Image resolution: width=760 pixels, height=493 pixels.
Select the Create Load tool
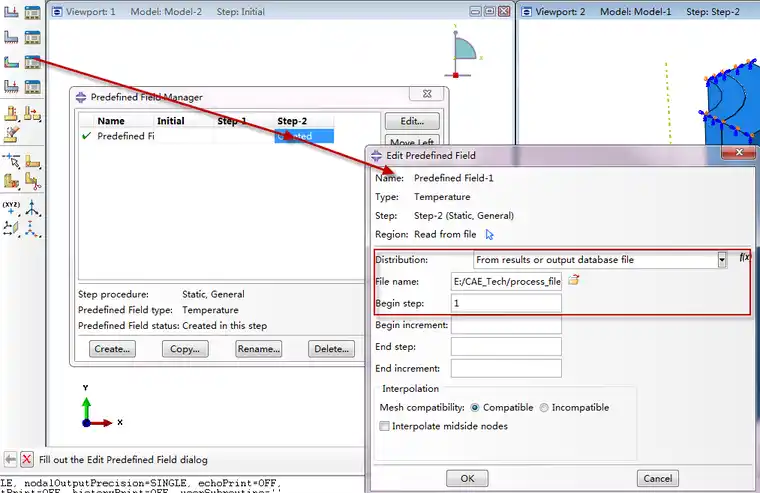tap(11, 12)
